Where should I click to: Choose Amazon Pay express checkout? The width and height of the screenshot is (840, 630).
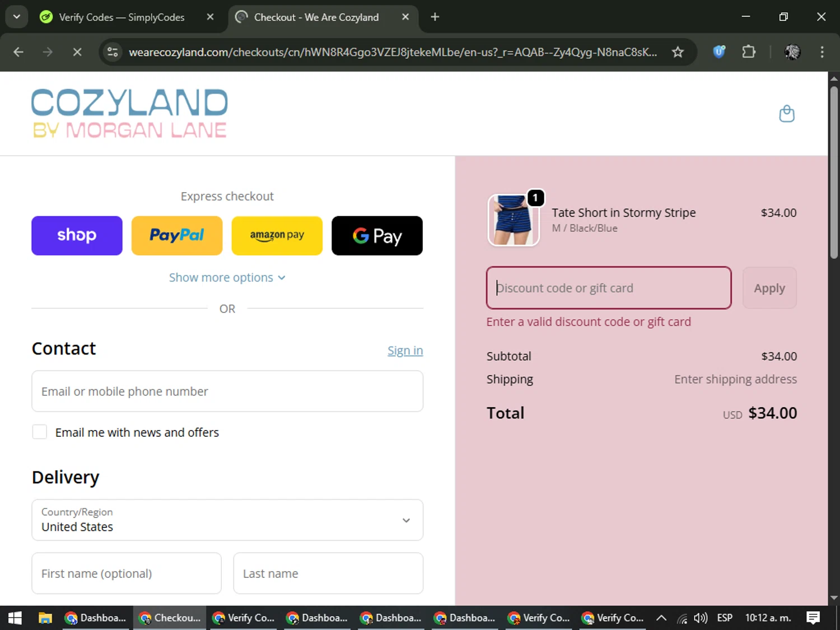click(x=277, y=235)
